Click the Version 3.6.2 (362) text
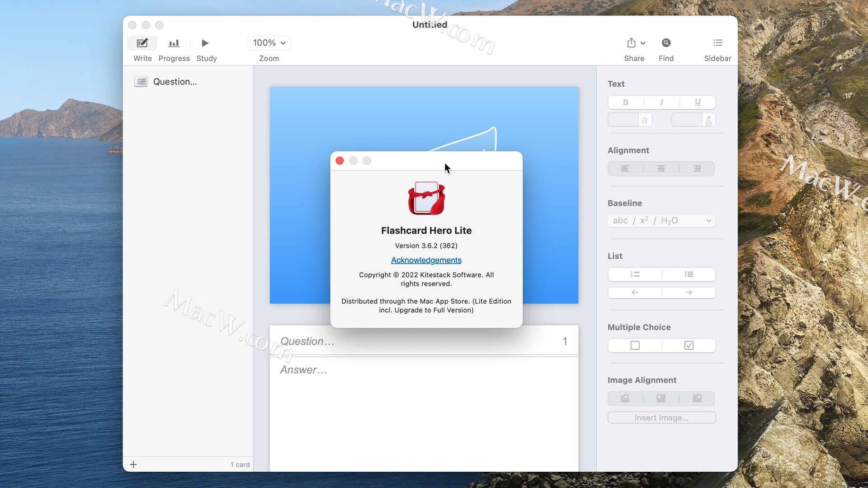The height and width of the screenshot is (488, 868). coord(426,246)
